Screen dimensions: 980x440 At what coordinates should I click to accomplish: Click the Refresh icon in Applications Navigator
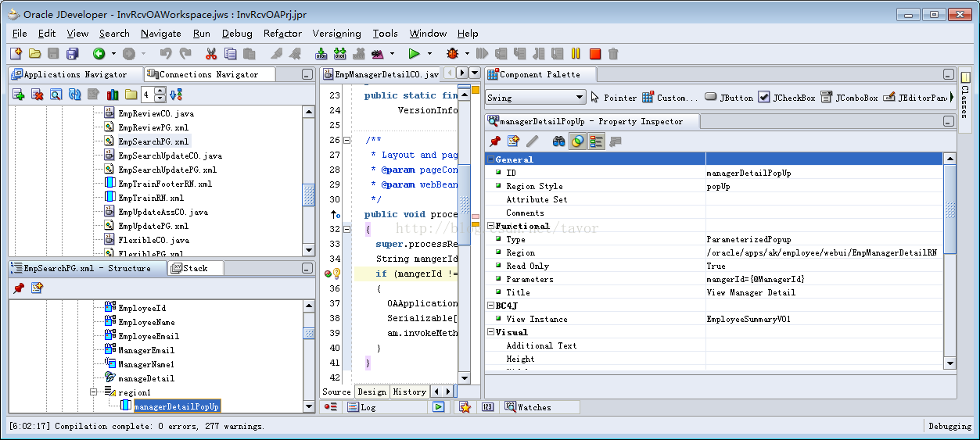point(75,95)
